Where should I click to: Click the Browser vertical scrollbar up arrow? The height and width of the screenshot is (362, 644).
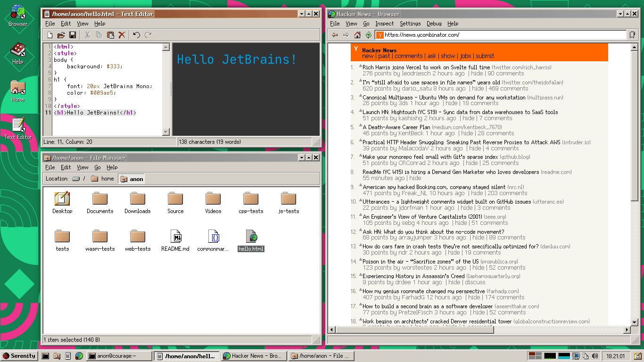point(635,47)
